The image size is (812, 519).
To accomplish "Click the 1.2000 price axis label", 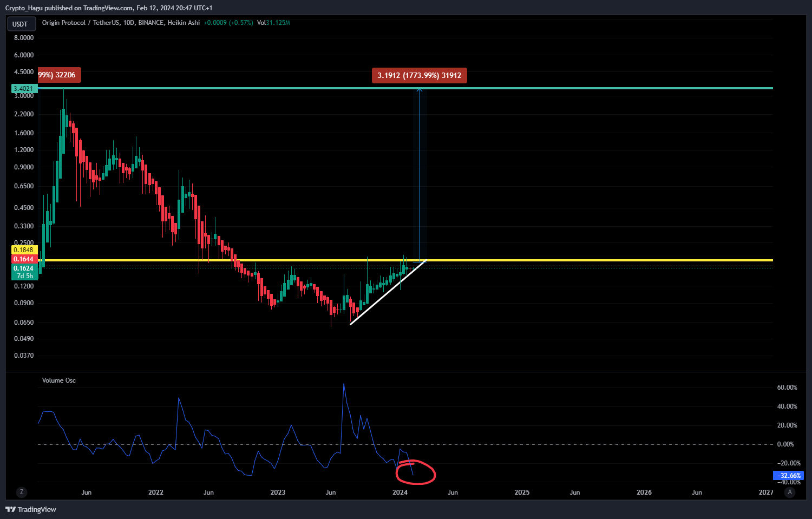I will [x=24, y=150].
